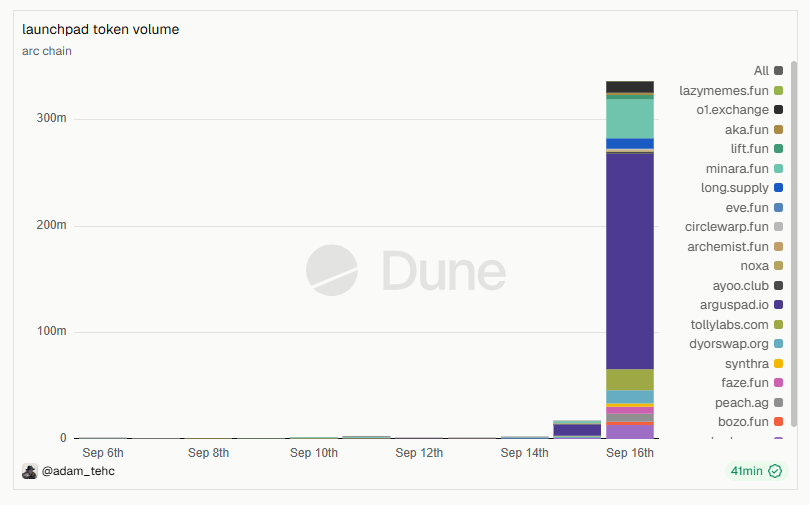
Task: Click the arguspad.io legend label
Action: click(x=734, y=305)
